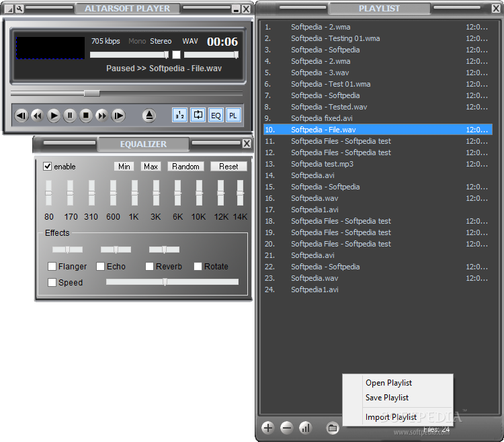The image size is (504, 442).
Task: Click the 1K equalizer band slider
Action: pyautogui.click(x=134, y=193)
